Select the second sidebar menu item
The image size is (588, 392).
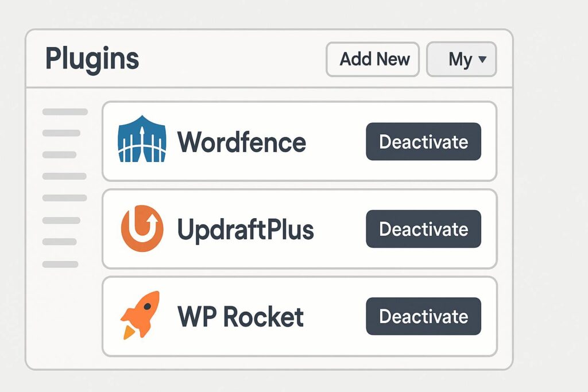click(61, 133)
